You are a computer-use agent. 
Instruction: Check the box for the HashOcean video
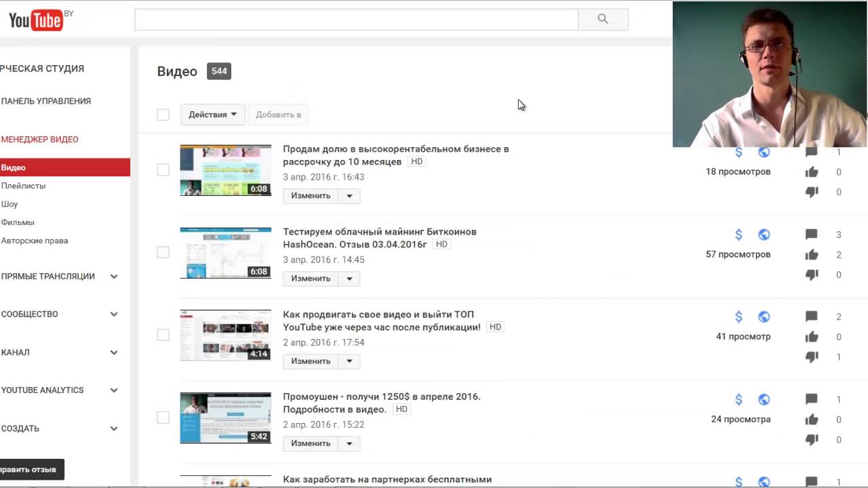163,252
